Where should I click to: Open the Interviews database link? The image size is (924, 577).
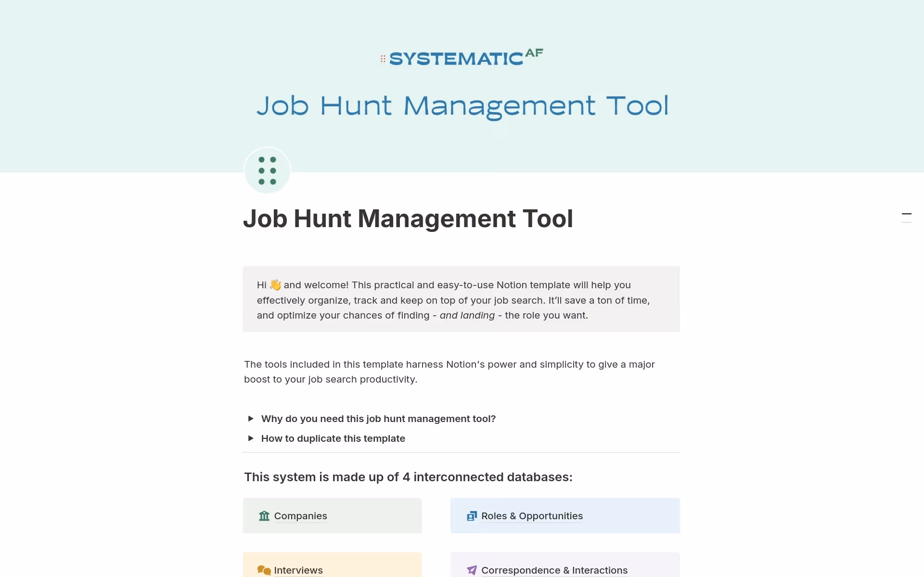[x=298, y=570]
